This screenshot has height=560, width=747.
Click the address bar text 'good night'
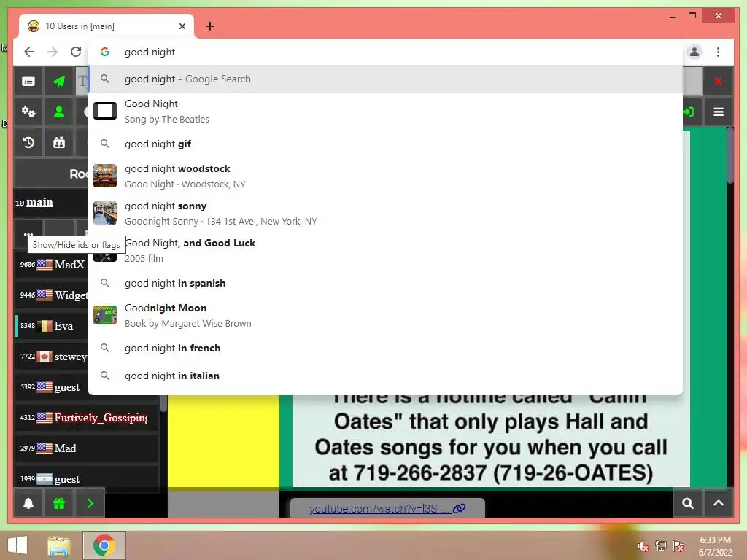150,52
